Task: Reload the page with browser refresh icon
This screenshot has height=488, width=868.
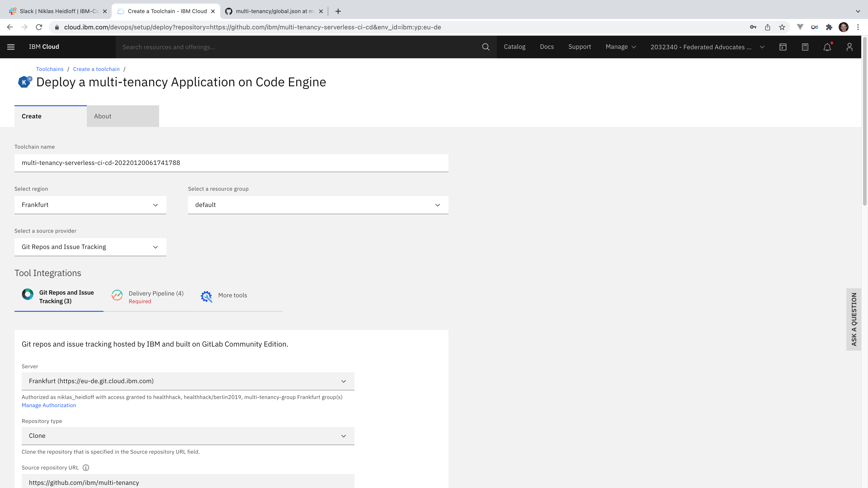Action: (39, 27)
